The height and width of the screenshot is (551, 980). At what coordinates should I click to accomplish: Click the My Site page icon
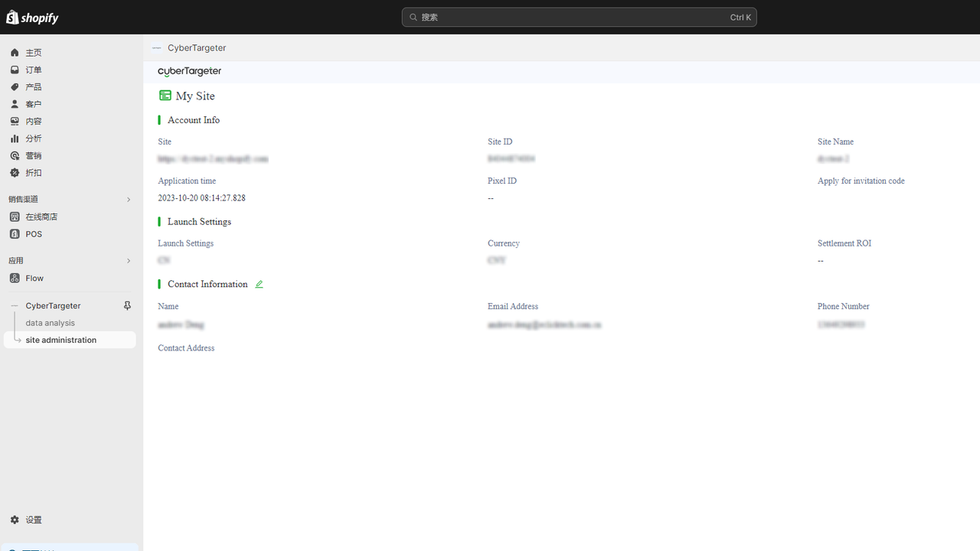(x=165, y=96)
